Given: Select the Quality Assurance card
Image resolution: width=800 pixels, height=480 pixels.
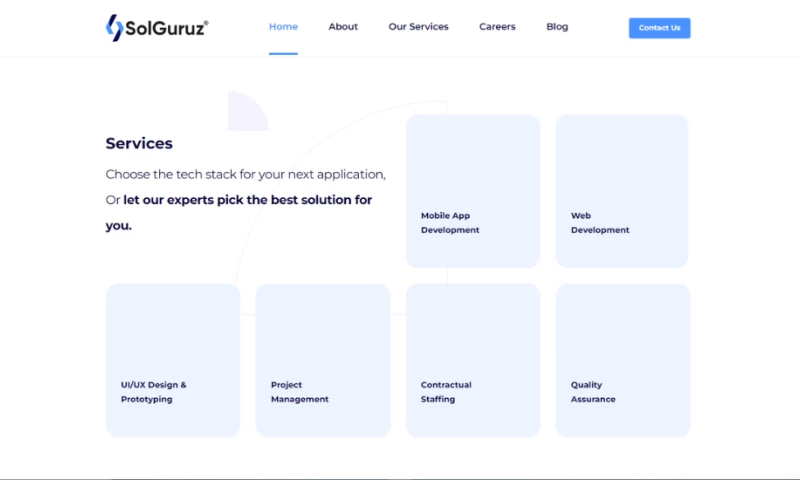Looking at the screenshot, I should pyautogui.click(x=622, y=360).
